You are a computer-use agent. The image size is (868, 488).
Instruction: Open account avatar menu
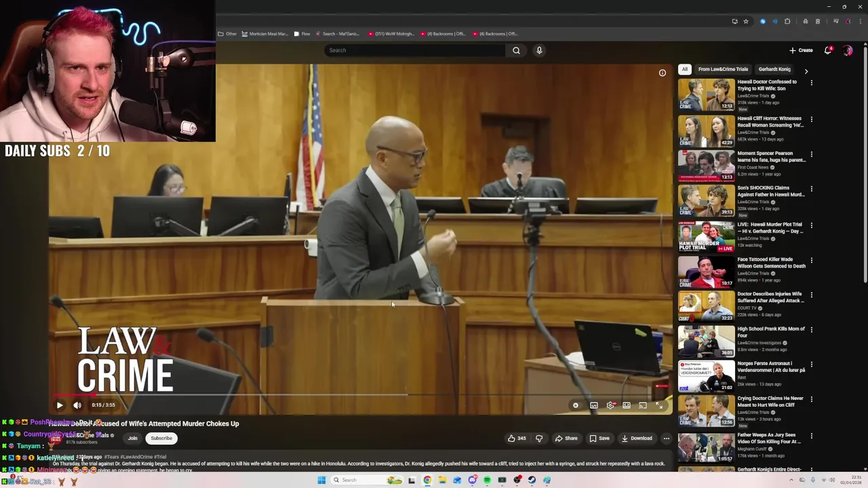[x=848, y=50]
